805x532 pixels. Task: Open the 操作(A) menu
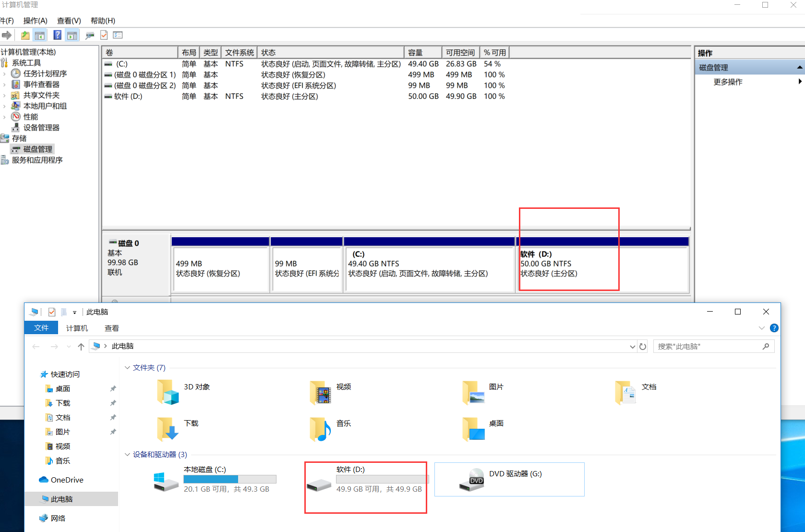(35, 21)
